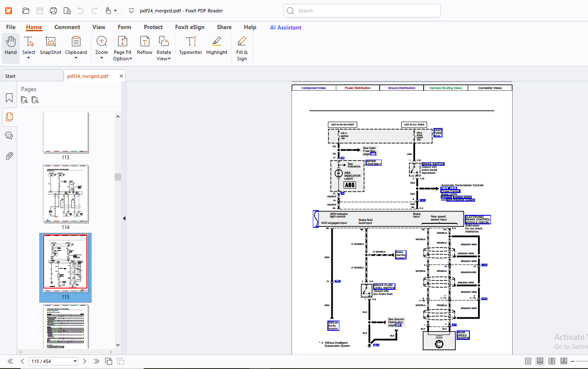Click left page-magnifier icon under Pages heading

click(24, 100)
